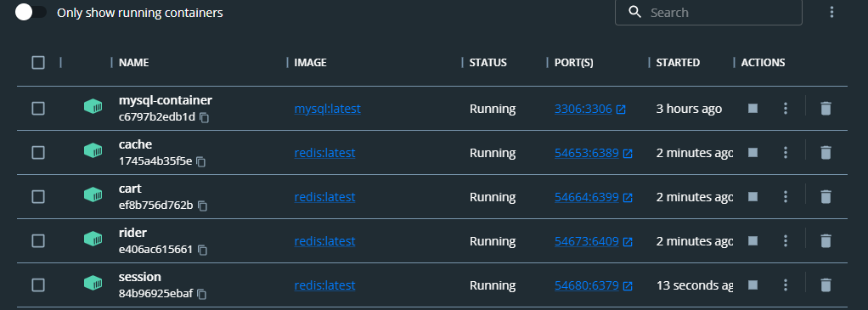Open more actions menu for session
This screenshot has width=868, height=310.
tap(785, 285)
